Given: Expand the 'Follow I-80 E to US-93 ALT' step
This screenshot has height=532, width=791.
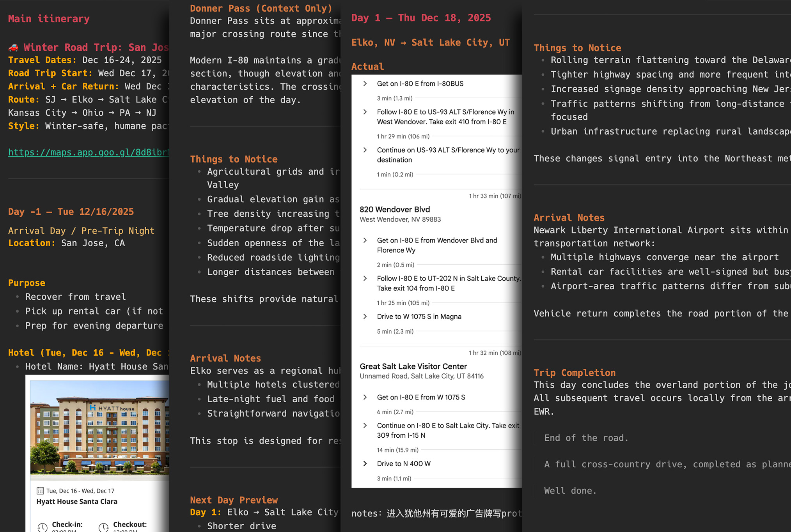Looking at the screenshot, I should coord(365,112).
